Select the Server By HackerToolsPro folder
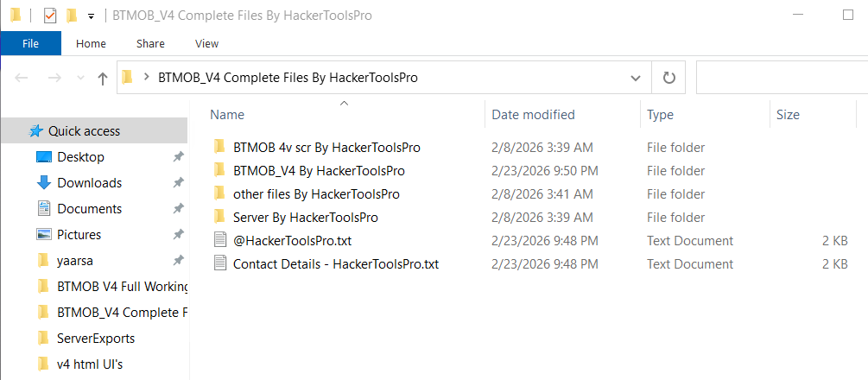This screenshot has height=380, width=868. click(305, 217)
